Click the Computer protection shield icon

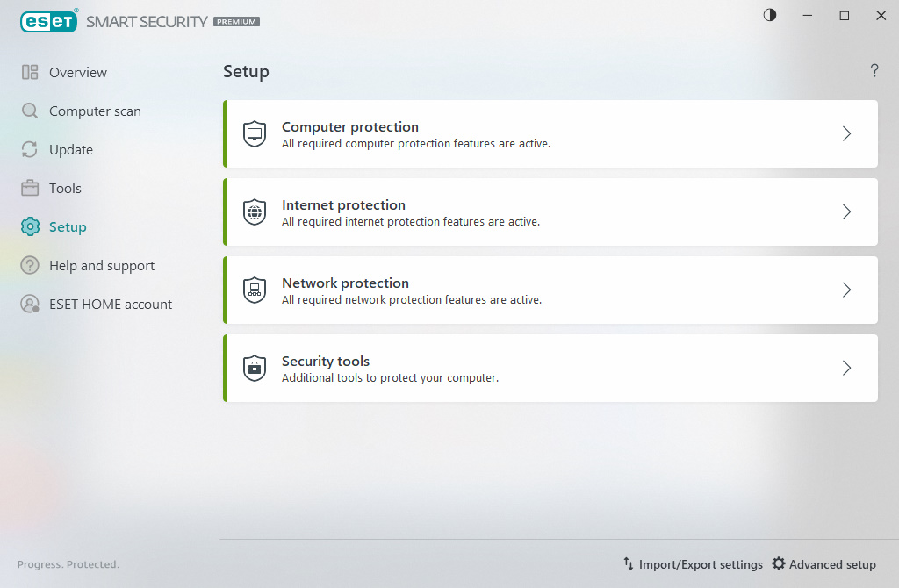coord(255,134)
